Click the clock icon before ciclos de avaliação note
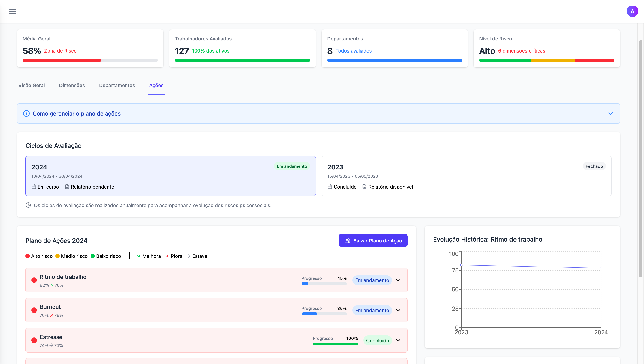This screenshot has height=364, width=644. pyautogui.click(x=28, y=205)
